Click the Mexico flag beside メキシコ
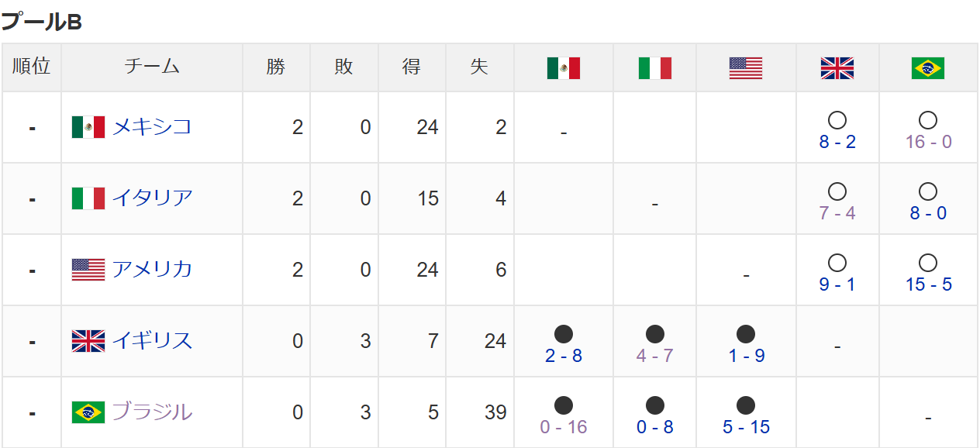This screenshot has width=980, height=448. [88, 127]
